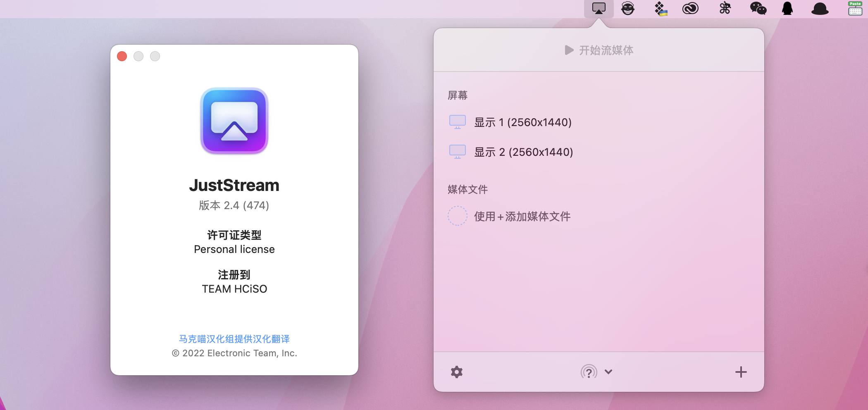Click the bowler hat icon in menu bar
This screenshot has height=410, width=868.
click(x=820, y=9)
